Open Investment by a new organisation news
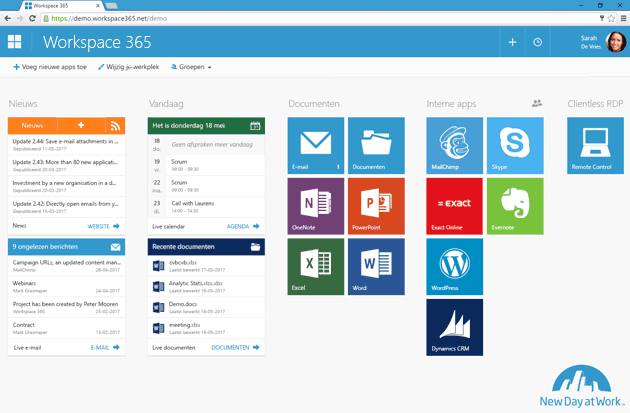The height and width of the screenshot is (413, 630). (66, 186)
